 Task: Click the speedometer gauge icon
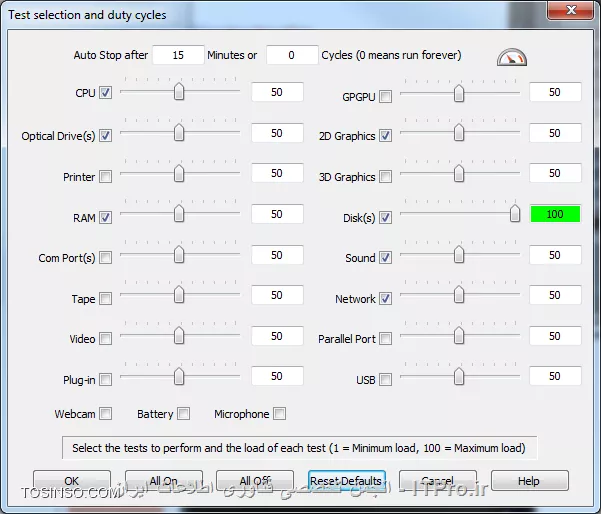510,56
